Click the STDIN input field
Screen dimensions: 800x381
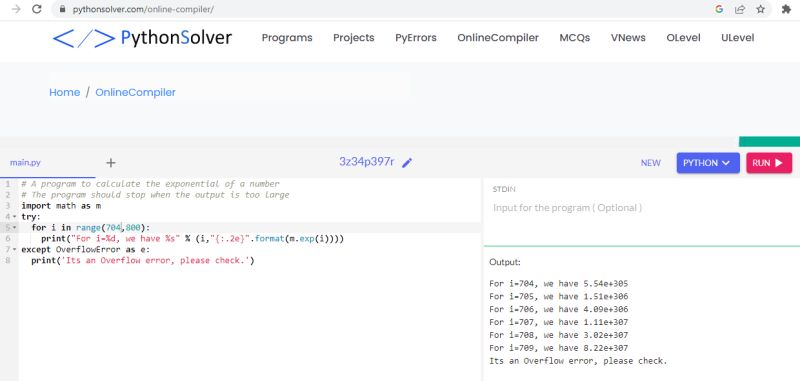[x=641, y=208]
